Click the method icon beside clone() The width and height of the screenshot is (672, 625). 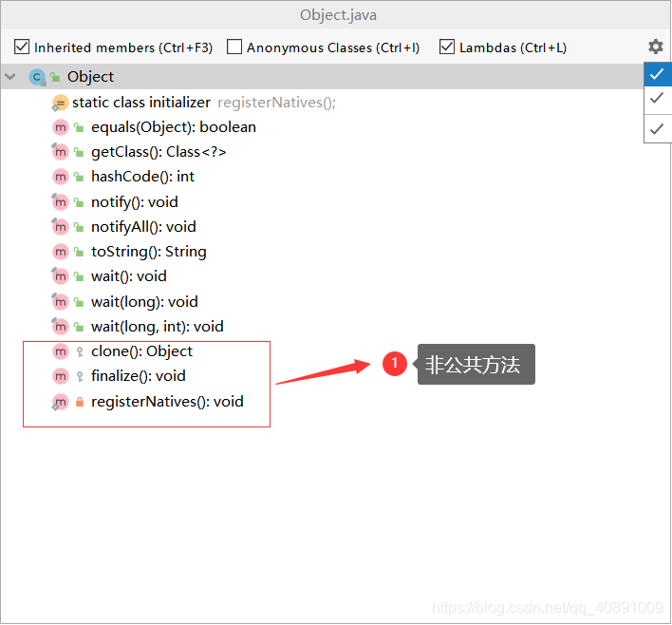coord(61,351)
